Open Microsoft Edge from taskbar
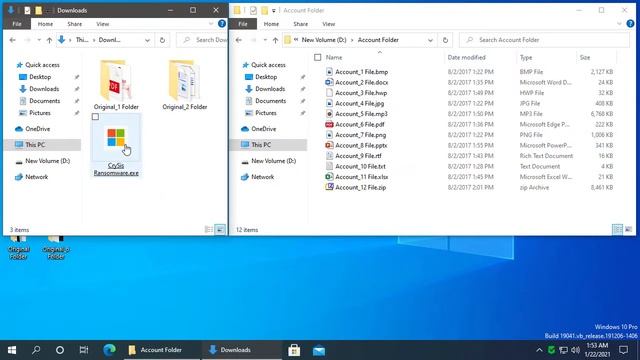This screenshot has height=360, width=640. click(x=109, y=350)
